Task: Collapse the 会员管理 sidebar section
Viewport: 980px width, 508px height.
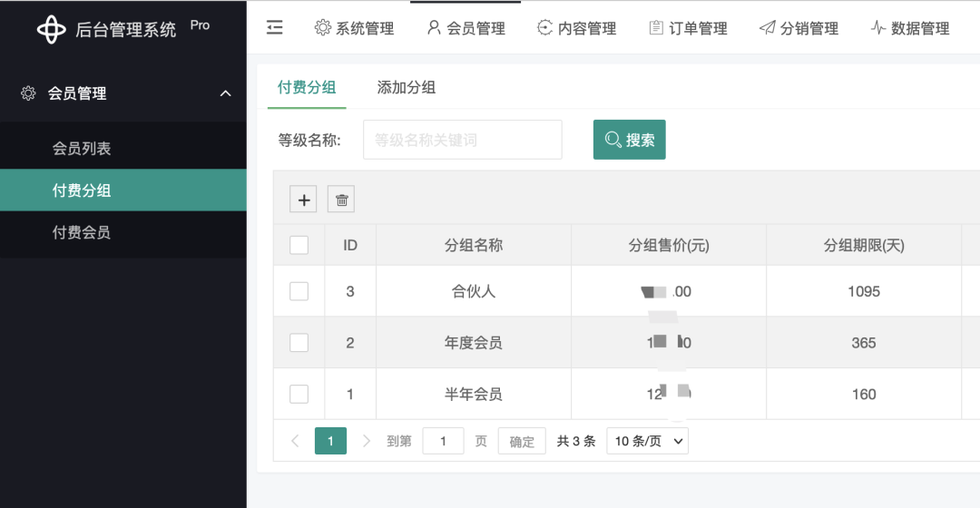Action: click(x=226, y=93)
